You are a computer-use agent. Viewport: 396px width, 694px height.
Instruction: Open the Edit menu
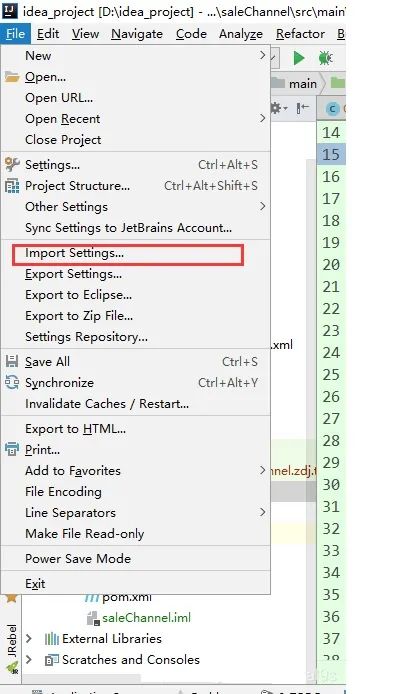click(48, 34)
